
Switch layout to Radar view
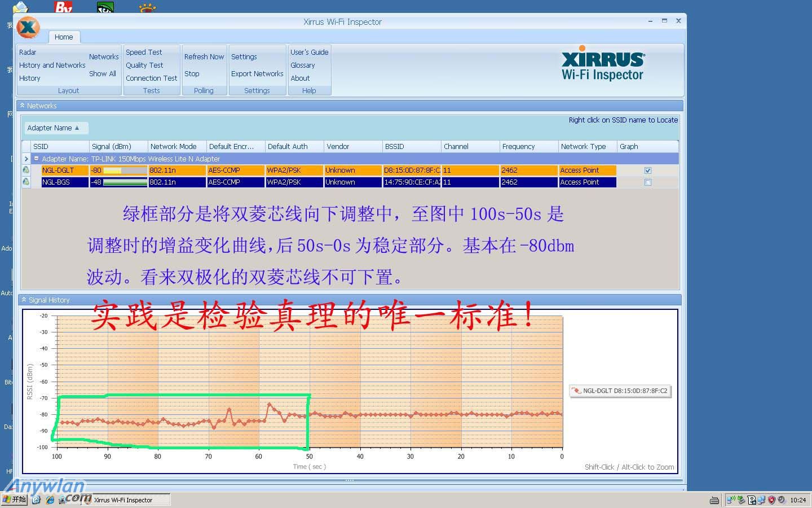[x=28, y=52]
